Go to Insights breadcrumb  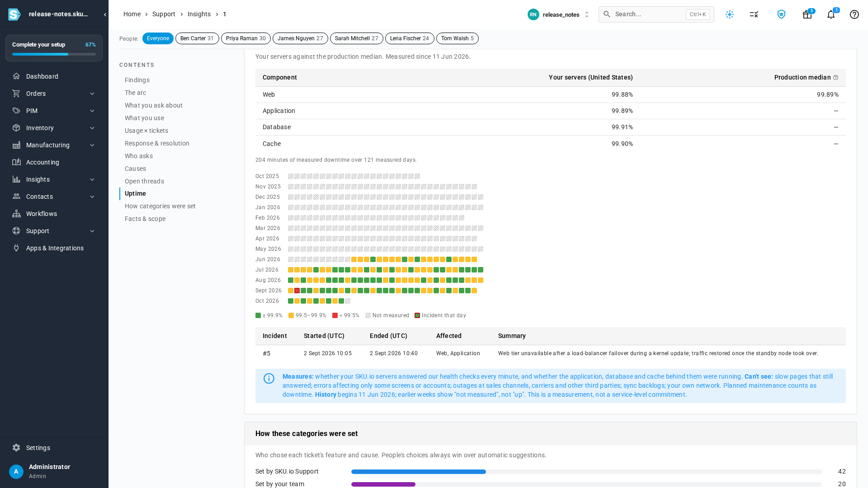199,14
